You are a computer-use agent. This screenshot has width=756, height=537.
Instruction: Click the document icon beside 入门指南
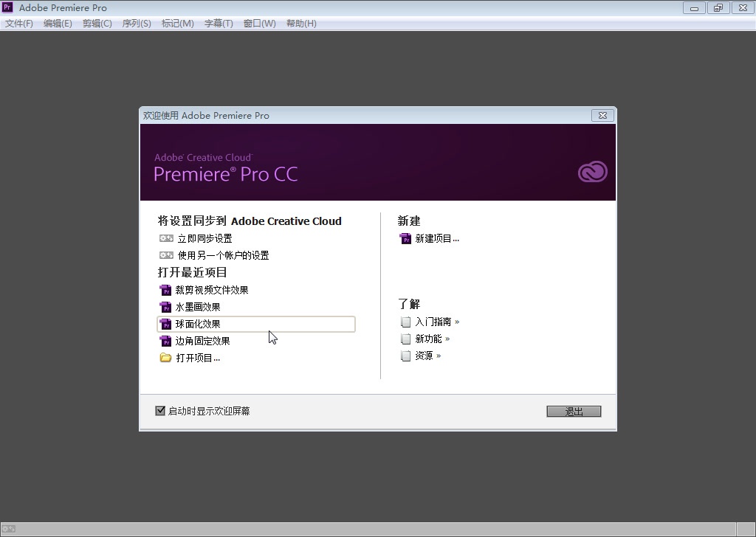(405, 322)
